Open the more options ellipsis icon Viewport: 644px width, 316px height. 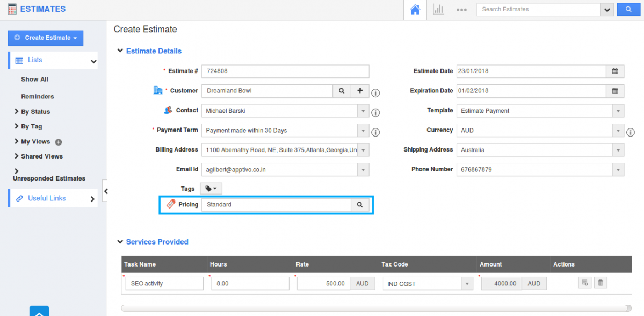coord(461,10)
